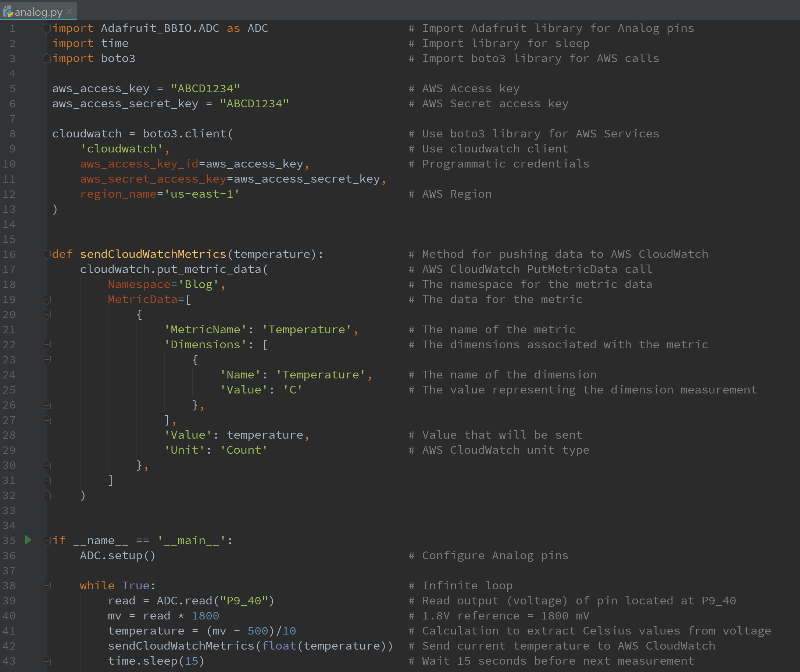Click the Python file icon on analog.py tab
Screen dimensions: 800x672
pos(8,12)
